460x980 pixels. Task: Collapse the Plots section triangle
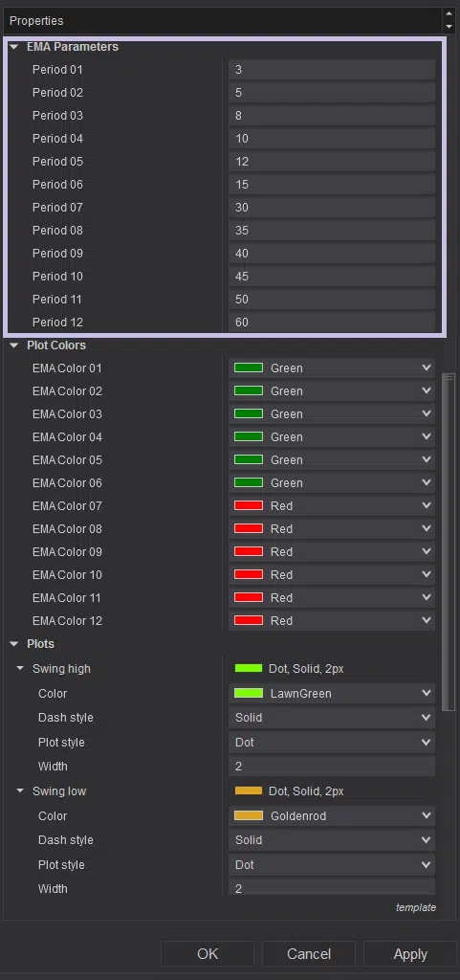coord(14,644)
